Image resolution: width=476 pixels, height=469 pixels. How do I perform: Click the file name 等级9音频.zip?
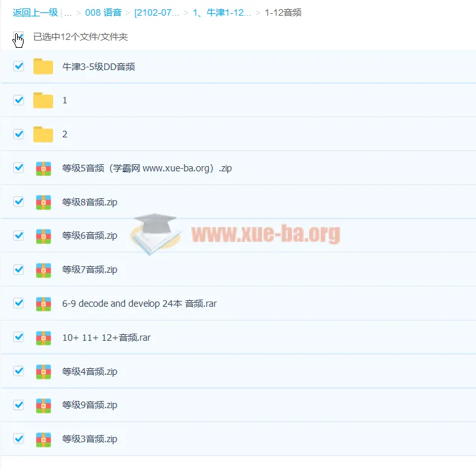(x=90, y=405)
